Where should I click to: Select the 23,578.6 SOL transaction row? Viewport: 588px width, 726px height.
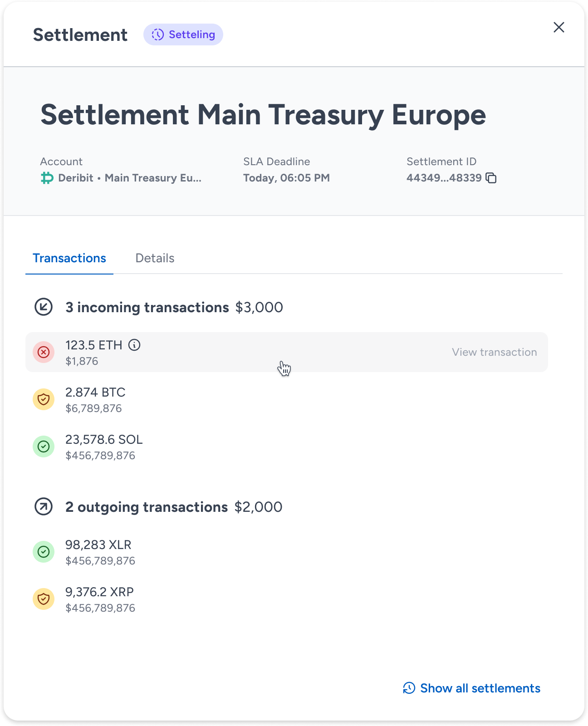[x=287, y=446]
